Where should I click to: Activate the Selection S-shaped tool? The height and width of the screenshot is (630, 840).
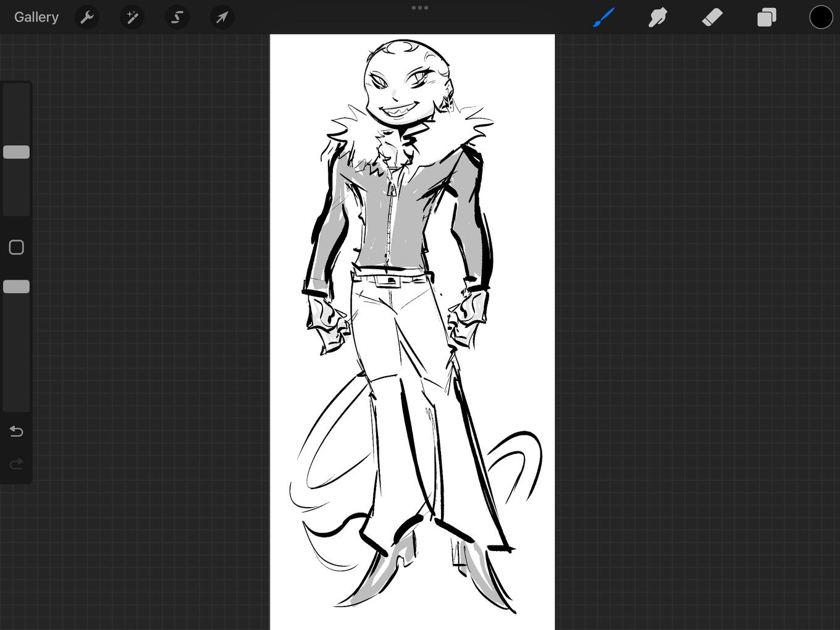[x=177, y=17]
